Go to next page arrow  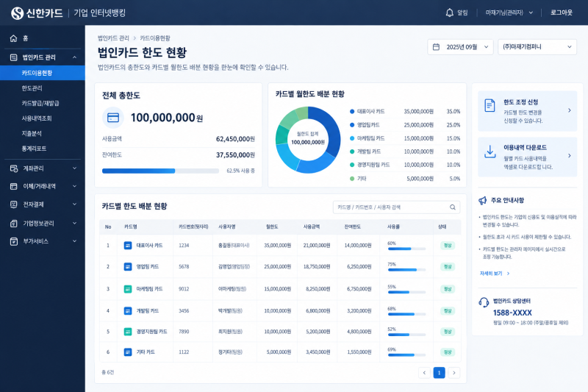tap(454, 372)
